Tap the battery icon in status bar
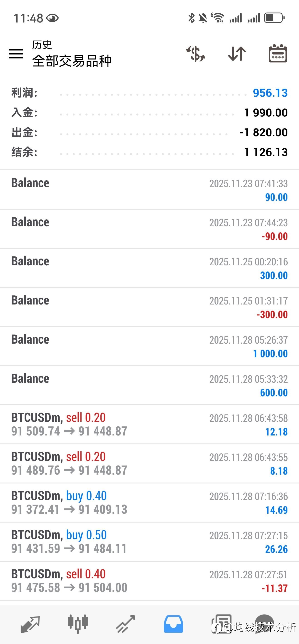 point(274,18)
